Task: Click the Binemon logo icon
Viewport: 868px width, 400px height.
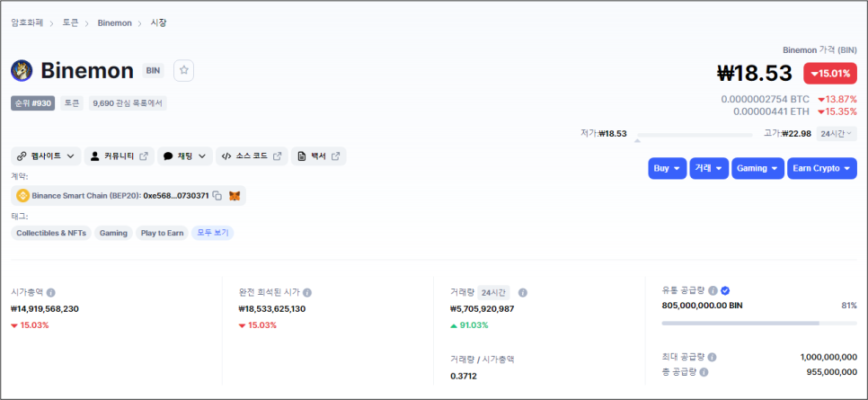Action: (x=22, y=70)
